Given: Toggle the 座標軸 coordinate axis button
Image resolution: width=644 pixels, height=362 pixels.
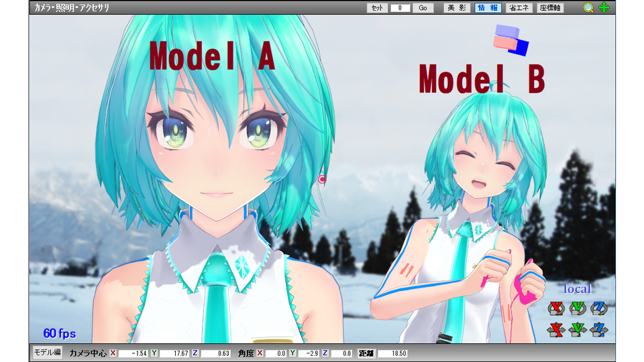Looking at the screenshot, I should pyautogui.click(x=550, y=8).
